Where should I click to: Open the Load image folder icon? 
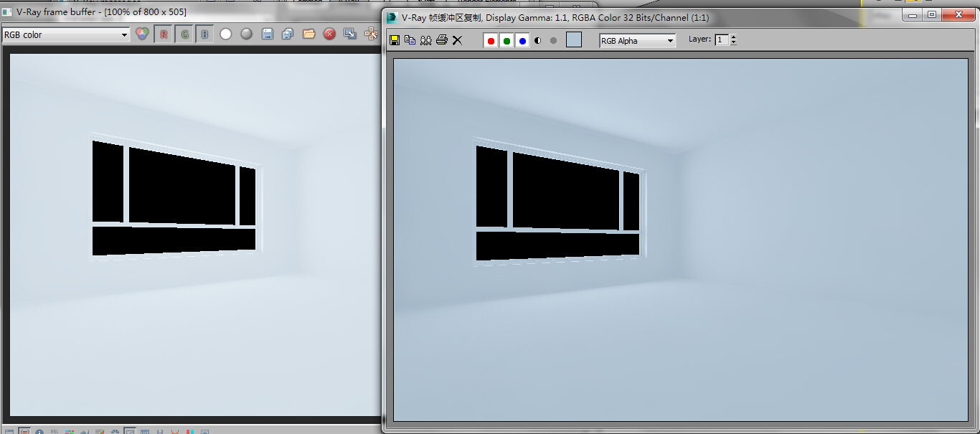point(308,34)
